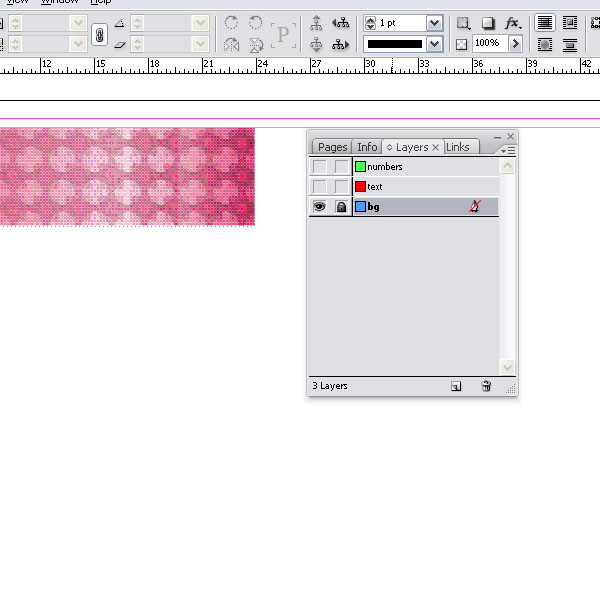The image size is (600, 600).
Task: Flip the selection horizontally
Action: click(232, 45)
